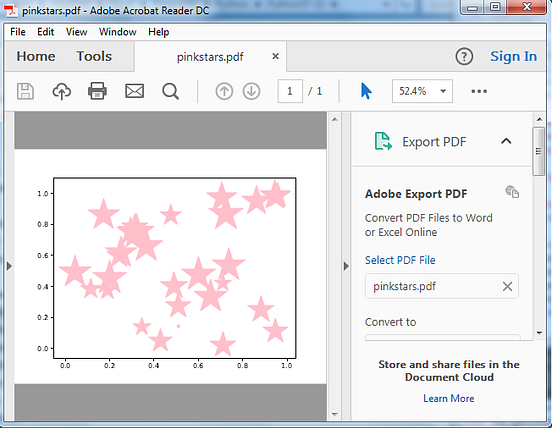Go to previous page up-arrow icon
This screenshot has width=552, height=428.
pos(224,92)
